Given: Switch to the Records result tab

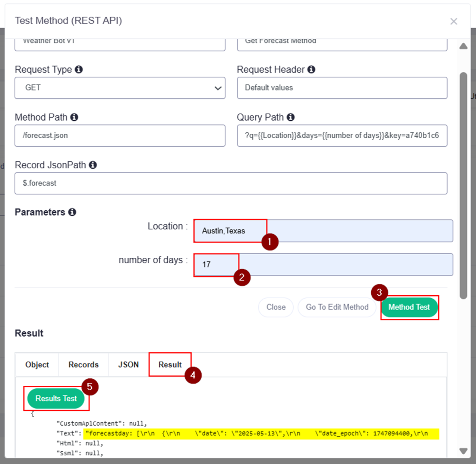Looking at the screenshot, I should point(83,365).
